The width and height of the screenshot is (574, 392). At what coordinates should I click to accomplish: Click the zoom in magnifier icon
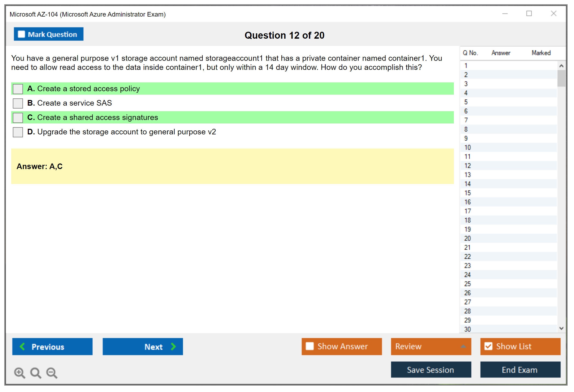(x=19, y=372)
